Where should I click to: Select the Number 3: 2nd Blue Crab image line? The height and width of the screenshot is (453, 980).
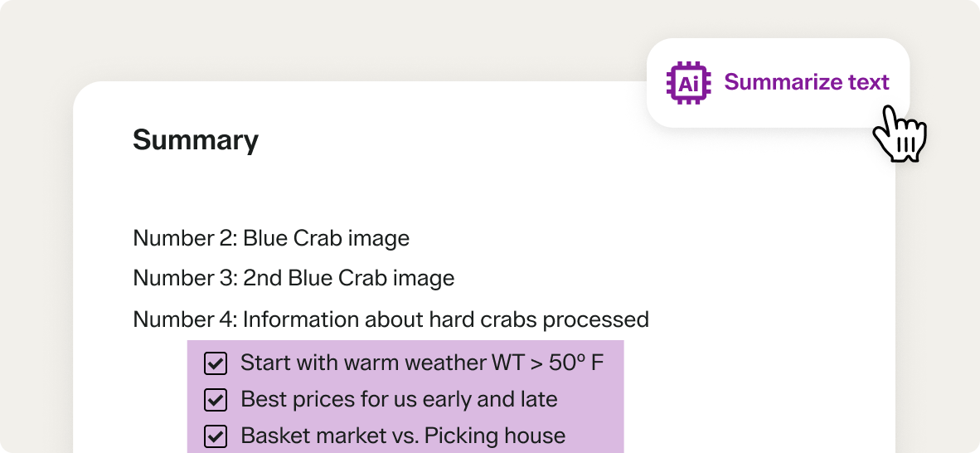(294, 279)
